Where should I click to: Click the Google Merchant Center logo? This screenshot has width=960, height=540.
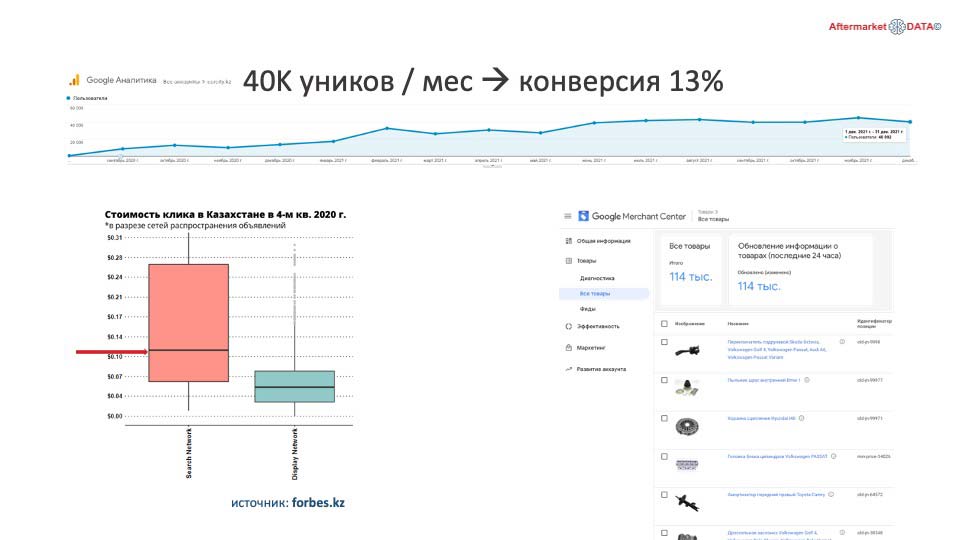(x=583, y=216)
